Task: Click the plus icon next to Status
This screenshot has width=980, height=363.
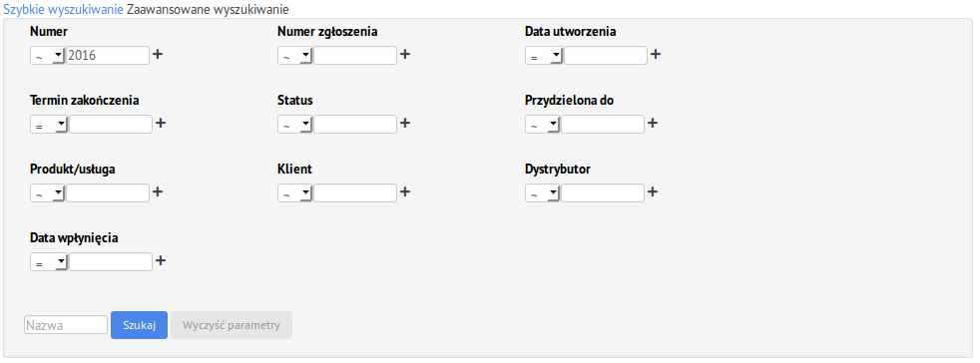Action: 405,123
